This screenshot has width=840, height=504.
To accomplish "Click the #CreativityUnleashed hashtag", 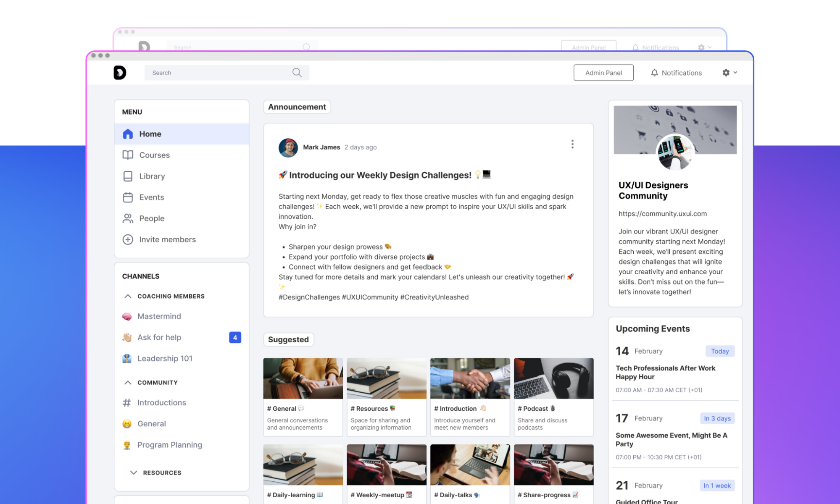I will (434, 297).
